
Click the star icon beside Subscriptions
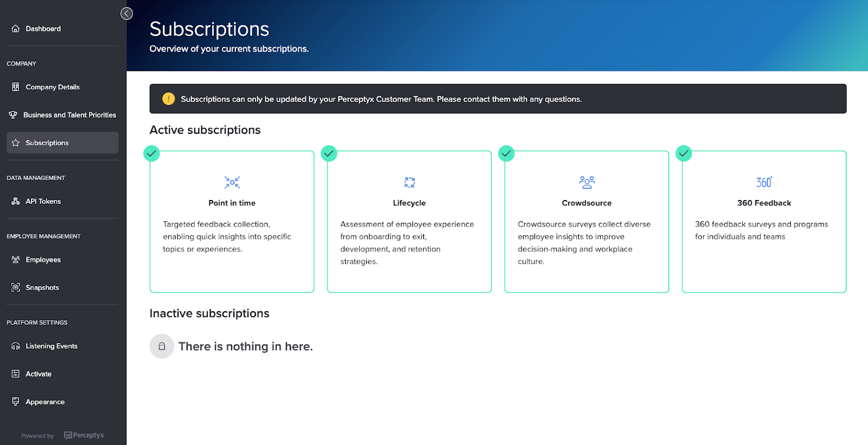(x=16, y=143)
